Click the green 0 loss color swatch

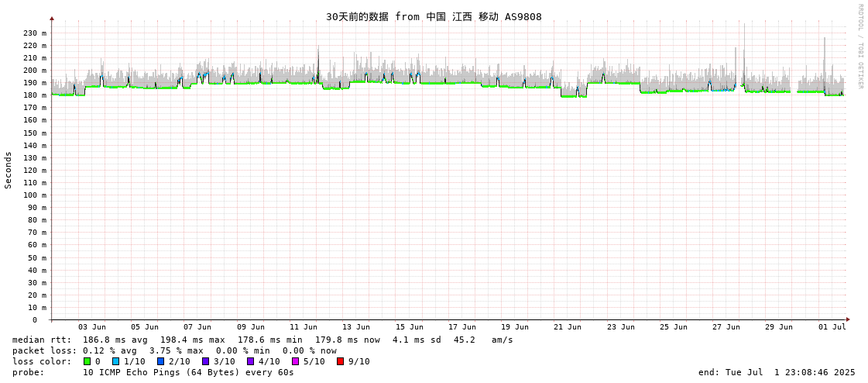87,361
